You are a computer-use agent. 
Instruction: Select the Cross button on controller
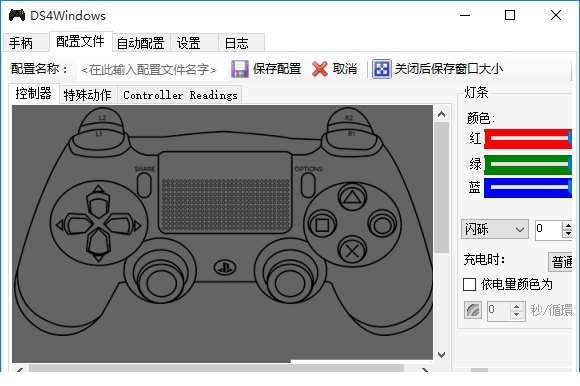352,251
